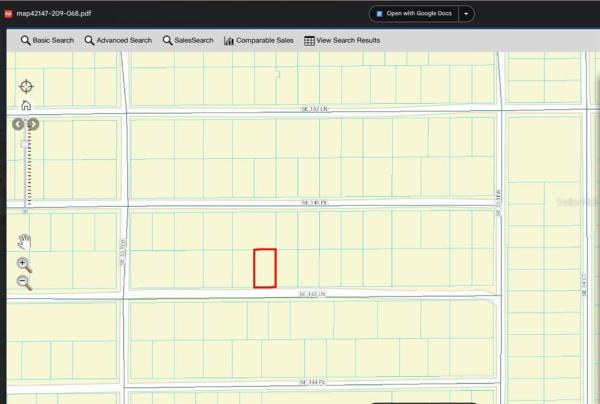Click the PDF file icon in title bar

[8, 14]
